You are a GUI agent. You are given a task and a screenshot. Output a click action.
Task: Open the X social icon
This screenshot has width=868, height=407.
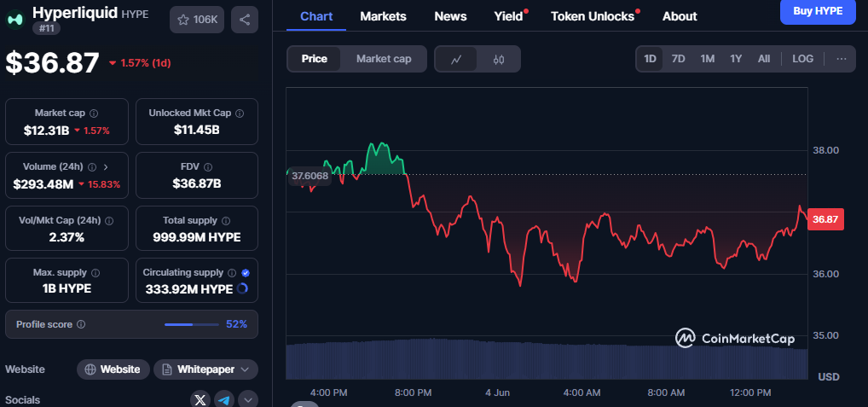pyautogui.click(x=200, y=400)
